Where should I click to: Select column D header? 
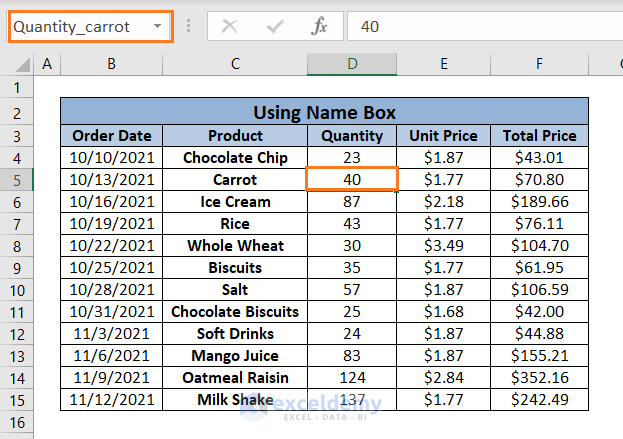click(x=352, y=64)
